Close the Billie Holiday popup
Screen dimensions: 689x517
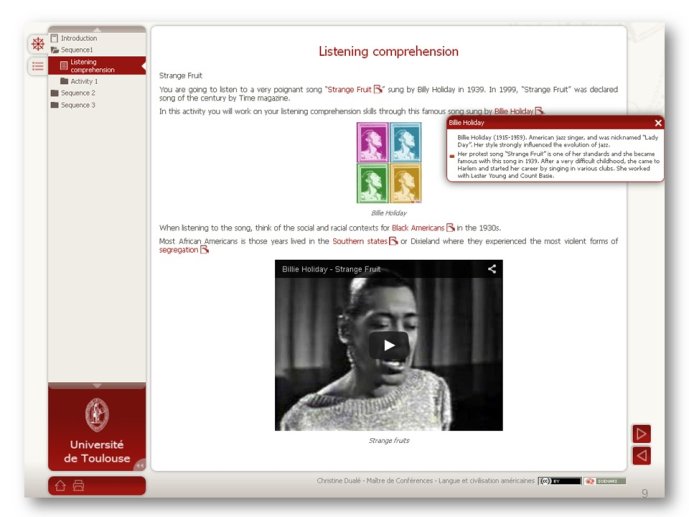click(x=658, y=123)
